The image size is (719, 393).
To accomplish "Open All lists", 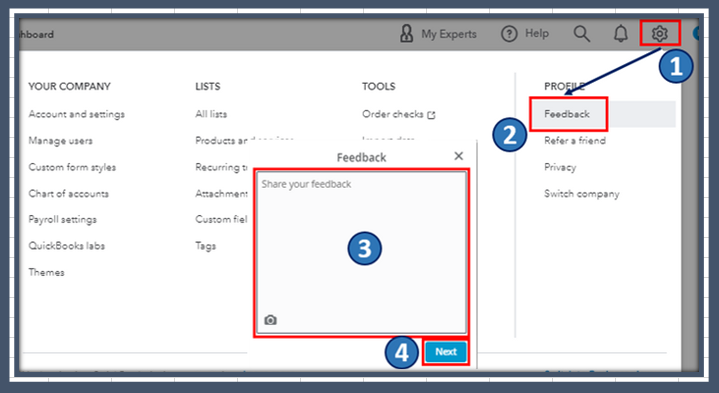I will point(211,114).
